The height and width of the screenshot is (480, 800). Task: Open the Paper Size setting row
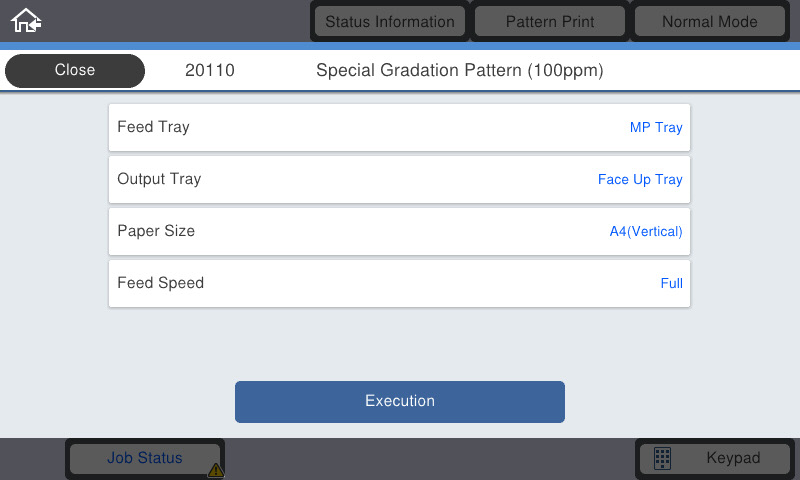click(x=399, y=231)
